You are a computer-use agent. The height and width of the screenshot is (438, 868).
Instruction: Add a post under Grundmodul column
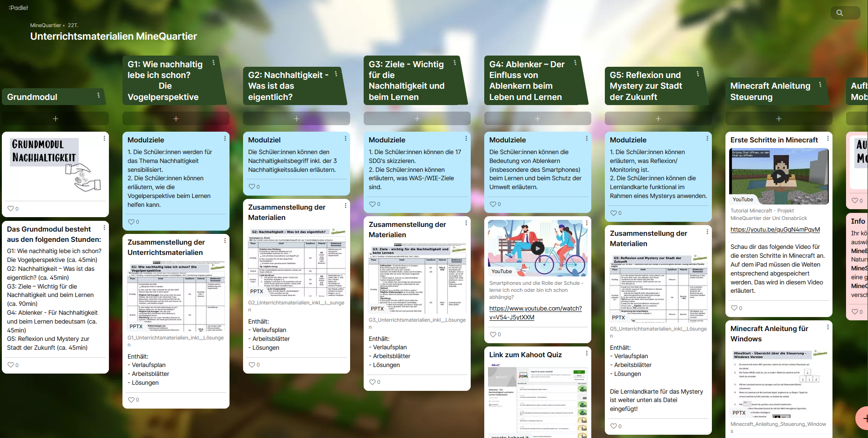point(55,119)
